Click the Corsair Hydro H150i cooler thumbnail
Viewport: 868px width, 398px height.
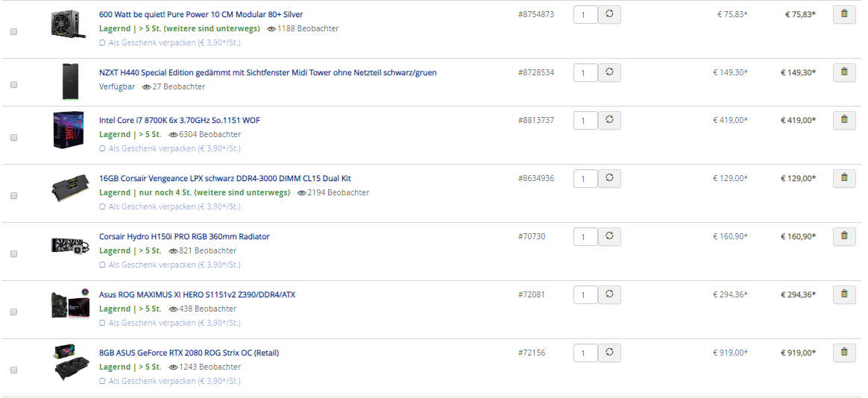70,245
